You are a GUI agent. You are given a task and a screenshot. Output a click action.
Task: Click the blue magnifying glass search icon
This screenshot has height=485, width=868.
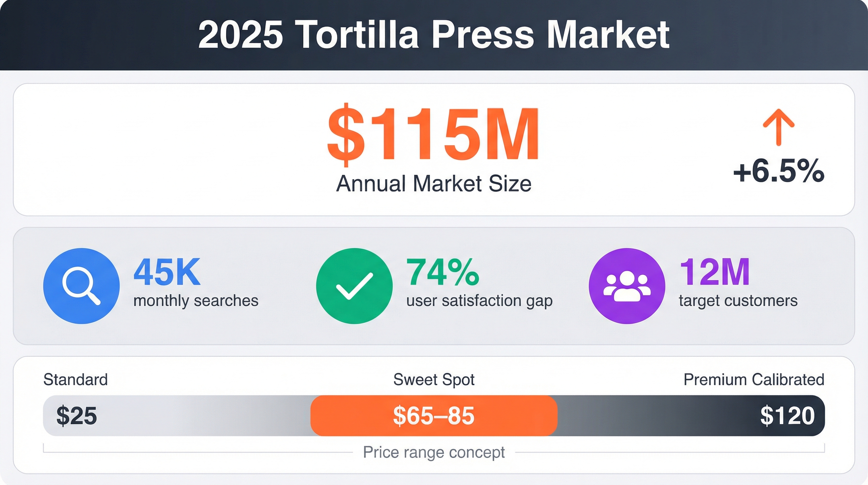(81, 286)
